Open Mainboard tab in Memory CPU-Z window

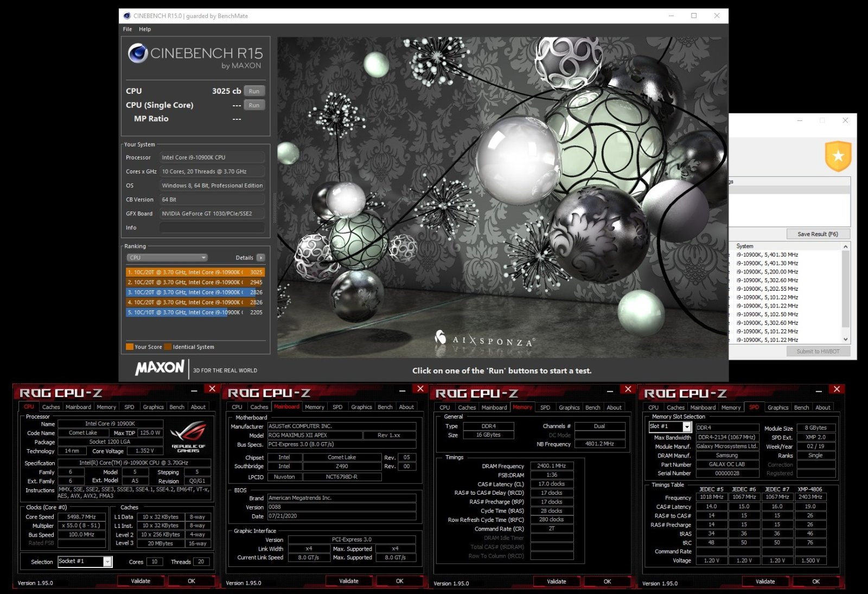point(494,407)
